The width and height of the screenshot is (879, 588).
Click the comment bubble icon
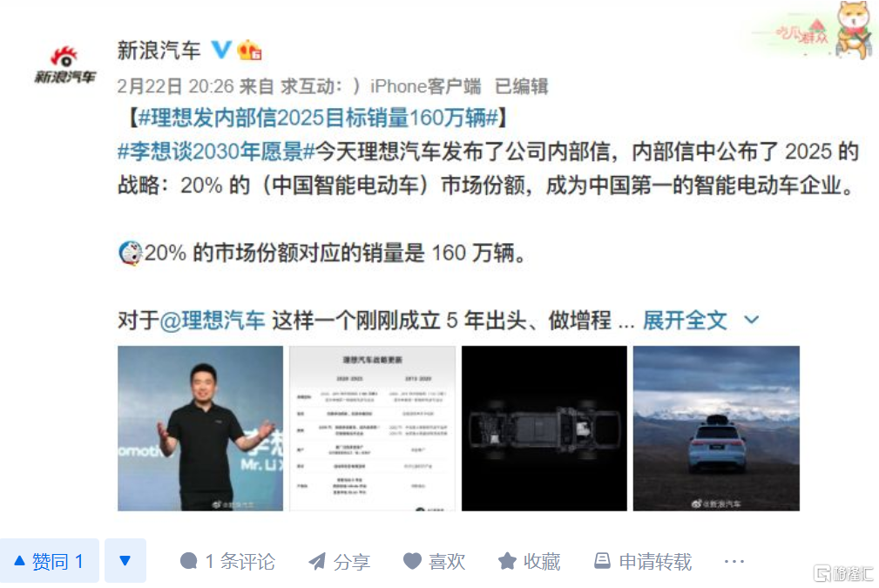point(189,560)
